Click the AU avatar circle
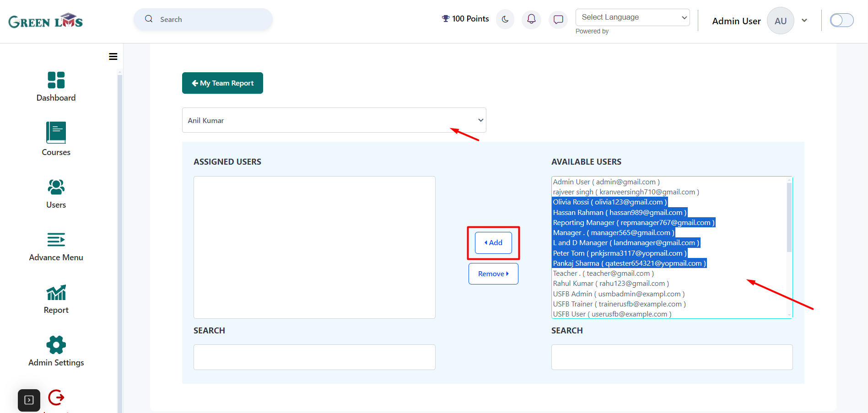Image resolution: width=868 pixels, height=413 pixels. coord(781,21)
